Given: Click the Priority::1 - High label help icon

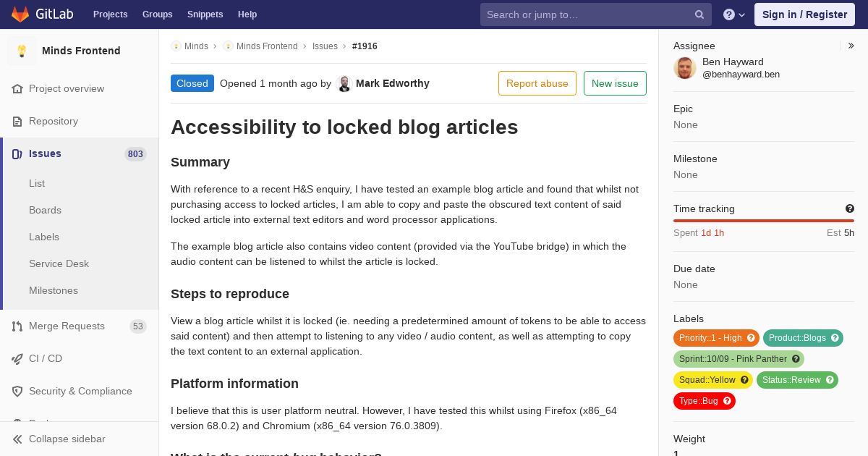Looking at the screenshot, I should (751, 338).
